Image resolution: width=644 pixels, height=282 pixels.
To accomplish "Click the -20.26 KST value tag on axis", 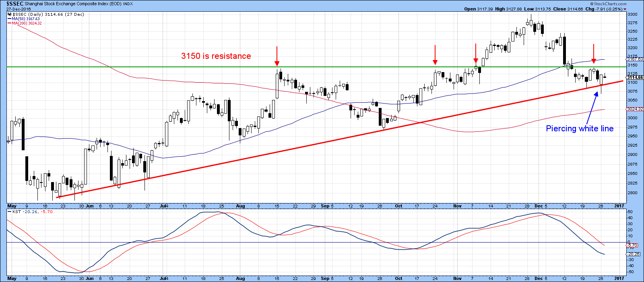I will (633, 254).
